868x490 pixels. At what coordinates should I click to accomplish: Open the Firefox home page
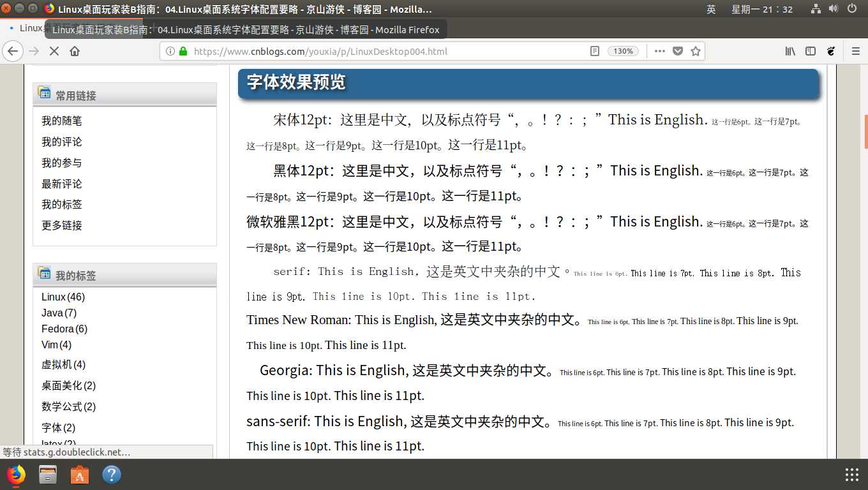(75, 51)
